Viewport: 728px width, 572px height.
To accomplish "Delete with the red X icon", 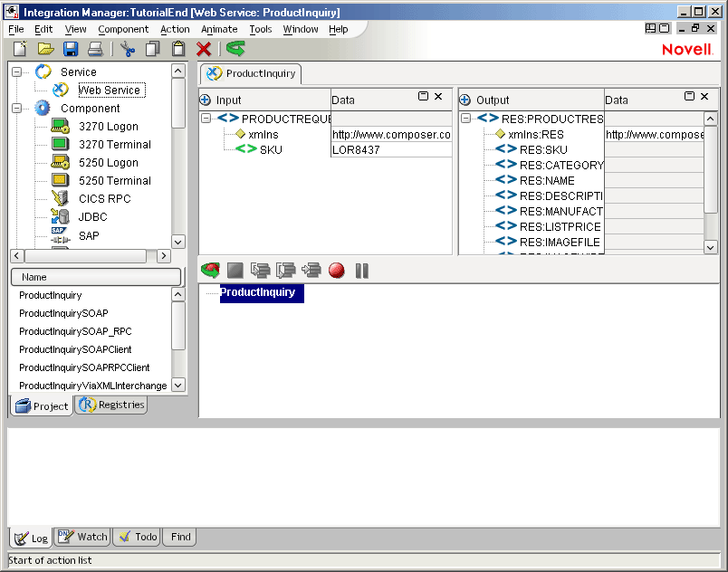I will 204,49.
